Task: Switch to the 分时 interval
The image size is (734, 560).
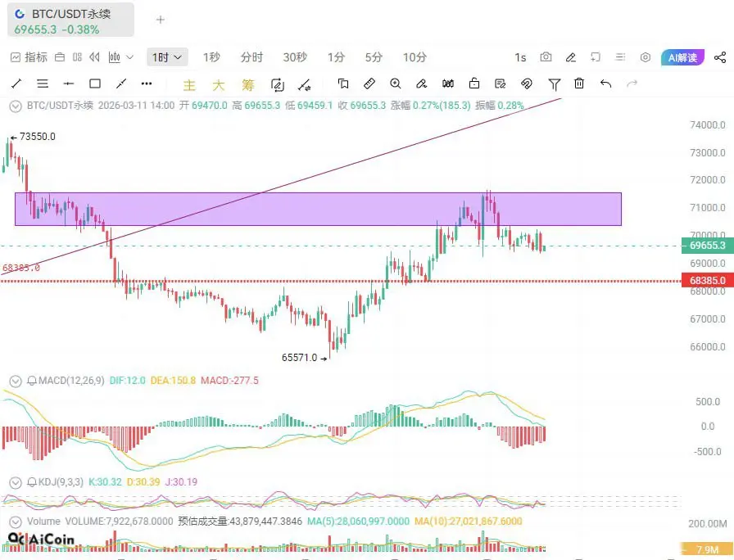Action: (251, 57)
